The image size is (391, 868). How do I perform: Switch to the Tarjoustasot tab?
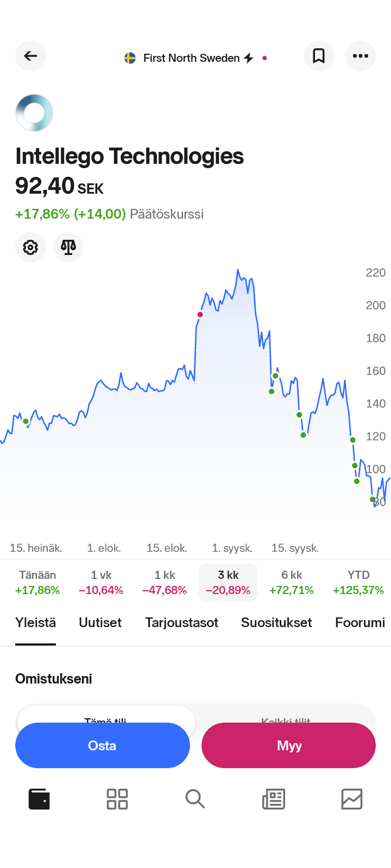[x=181, y=623]
